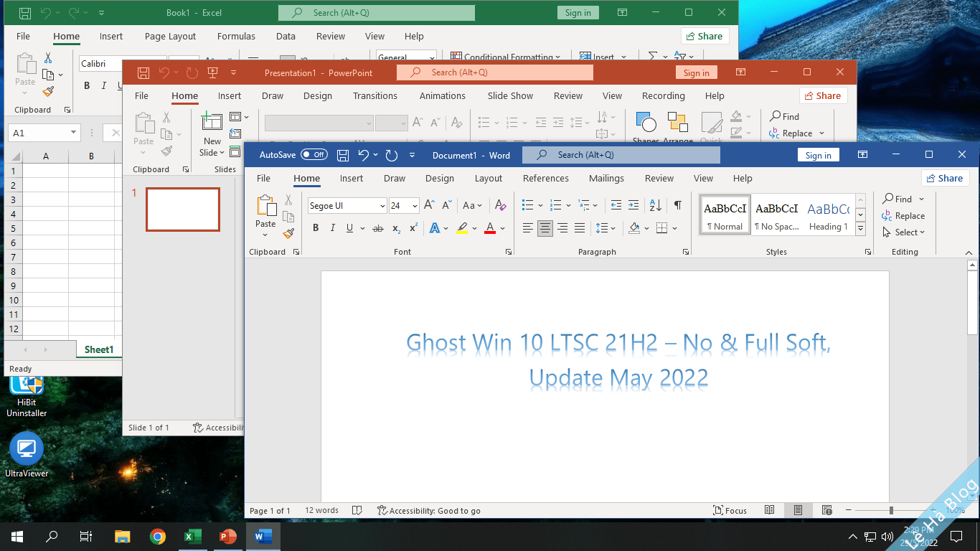Click the Share button in Word
The image size is (980, 551).
pyautogui.click(x=945, y=178)
